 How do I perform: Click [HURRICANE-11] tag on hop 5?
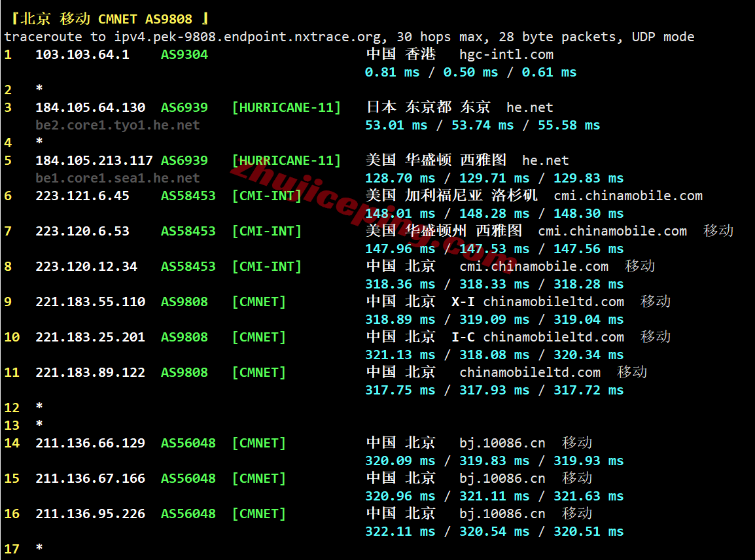286,160
